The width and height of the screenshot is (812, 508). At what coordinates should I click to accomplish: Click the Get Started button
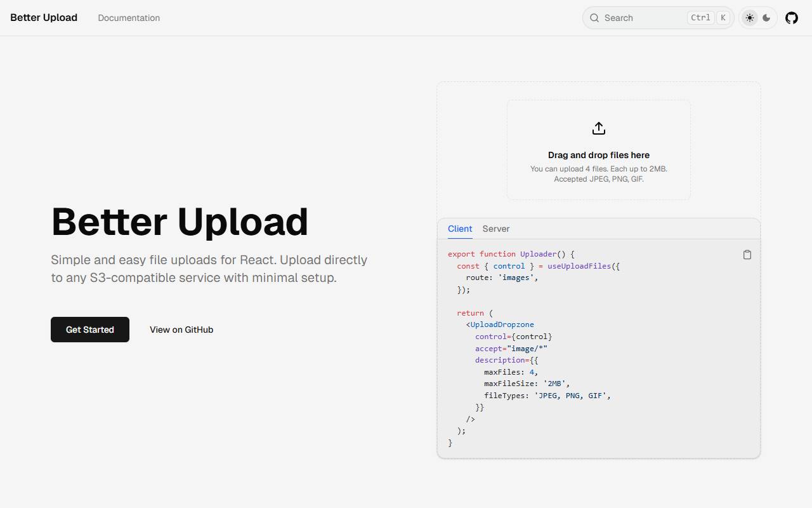[90, 330]
